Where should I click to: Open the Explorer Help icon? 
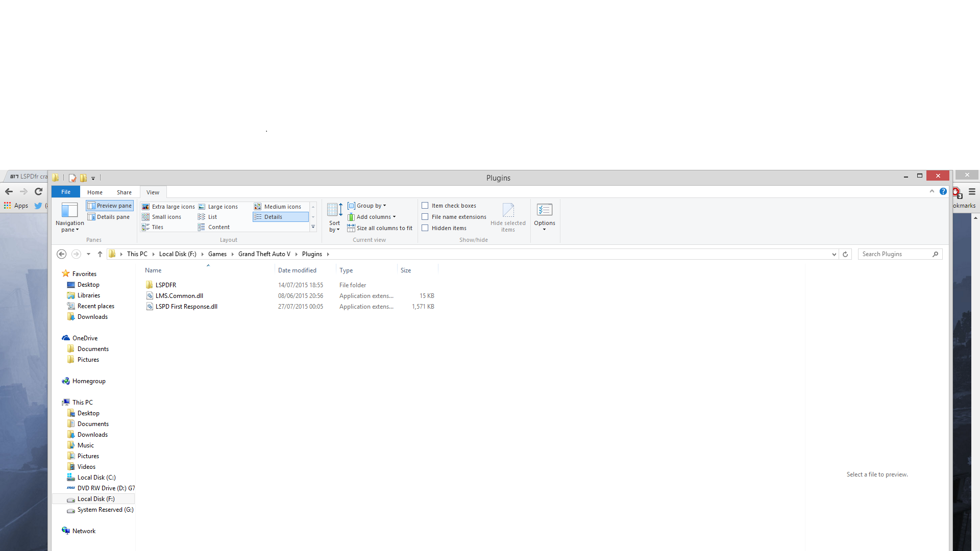click(943, 191)
